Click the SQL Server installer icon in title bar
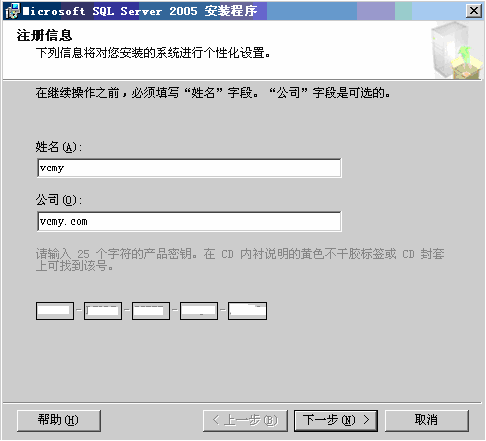The image size is (486, 441). 13,11
